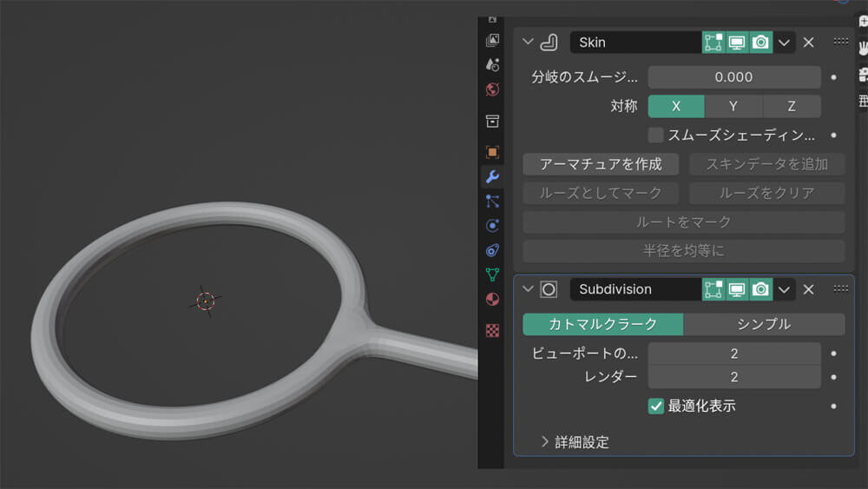Open the Collection properties tab
This screenshot has height=489, width=868.
(492, 122)
